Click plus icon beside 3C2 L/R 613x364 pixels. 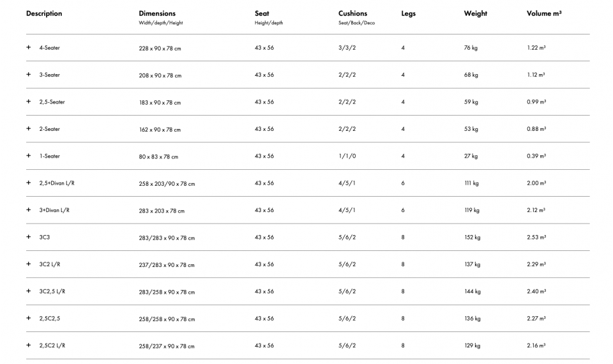[x=28, y=264]
